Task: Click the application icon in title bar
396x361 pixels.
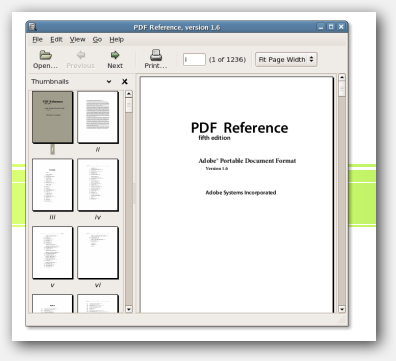Action: tap(32, 27)
